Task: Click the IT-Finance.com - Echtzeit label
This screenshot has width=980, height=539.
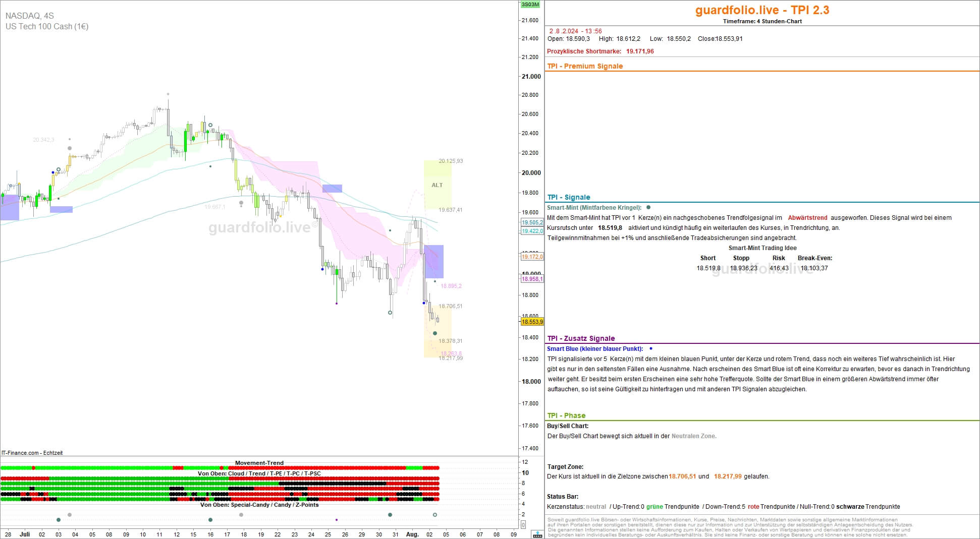Action: pyautogui.click(x=32, y=453)
